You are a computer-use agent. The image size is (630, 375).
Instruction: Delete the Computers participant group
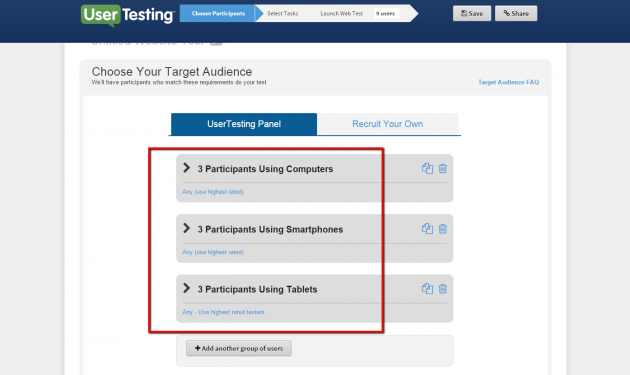(x=443, y=168)
